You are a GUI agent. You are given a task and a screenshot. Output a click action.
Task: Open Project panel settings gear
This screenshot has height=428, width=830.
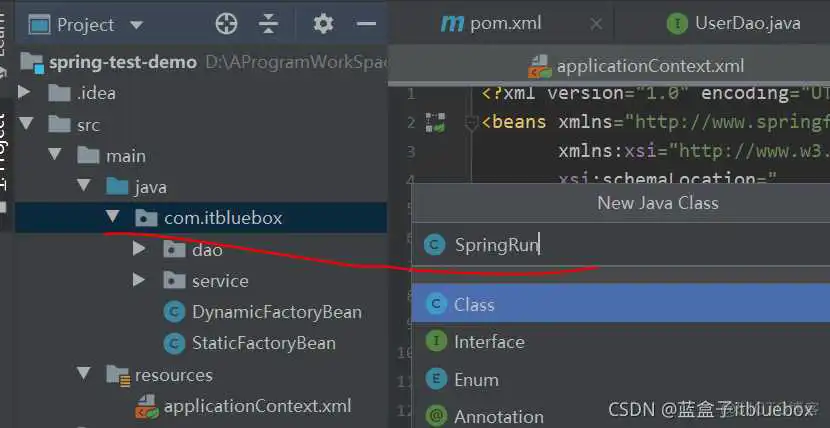pos(322,24)
